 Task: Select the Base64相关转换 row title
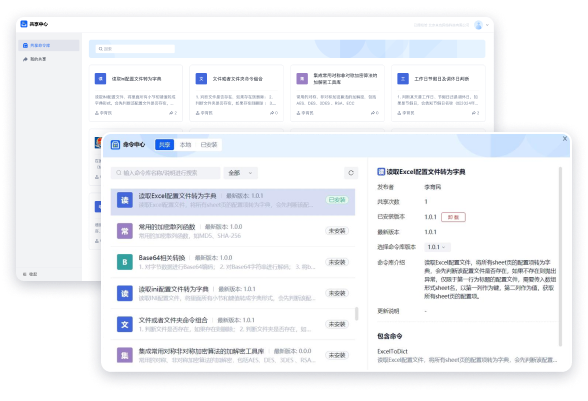162,258
